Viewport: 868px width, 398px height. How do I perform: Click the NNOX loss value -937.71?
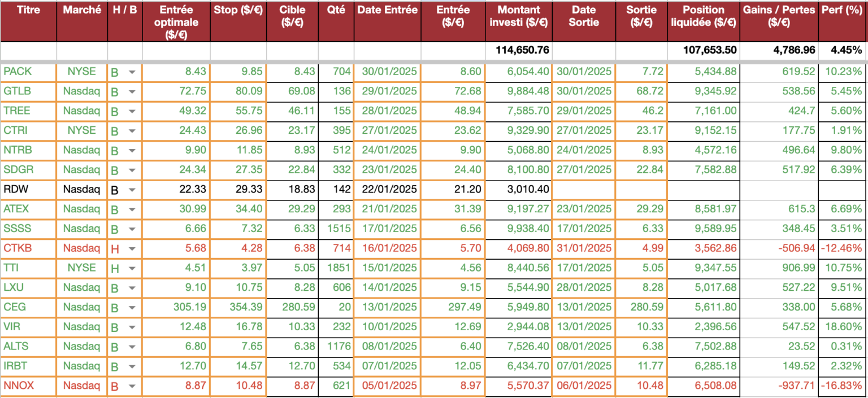click(779, 385)
